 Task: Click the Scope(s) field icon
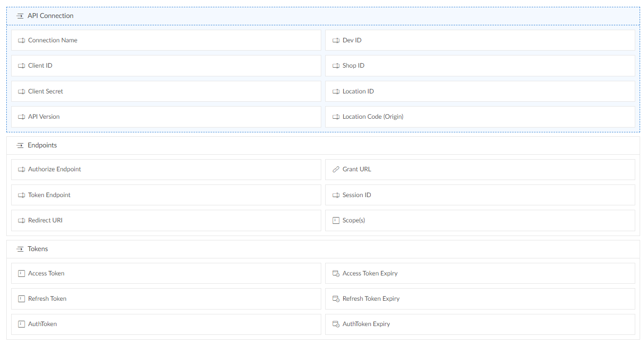[x=336, y=220]
